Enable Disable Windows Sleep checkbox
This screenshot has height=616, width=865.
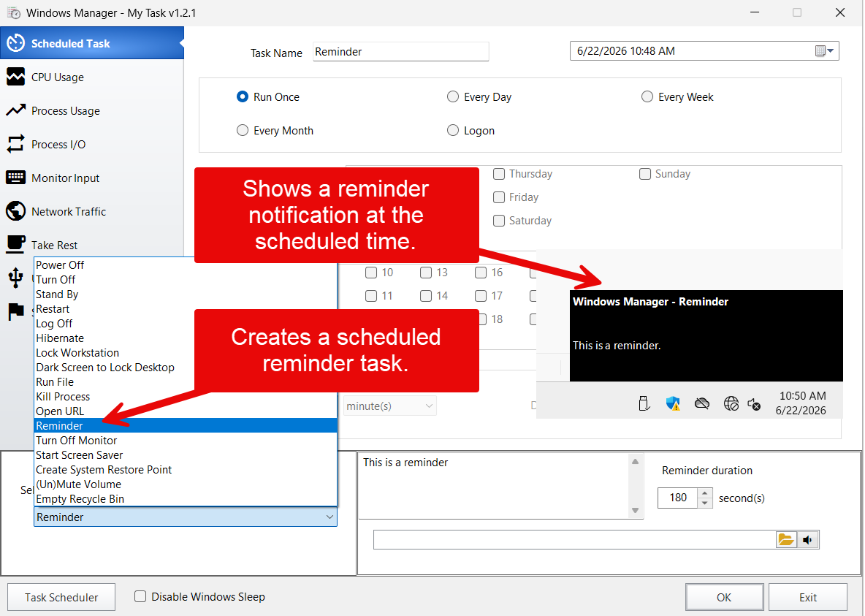tap(140, 596)
